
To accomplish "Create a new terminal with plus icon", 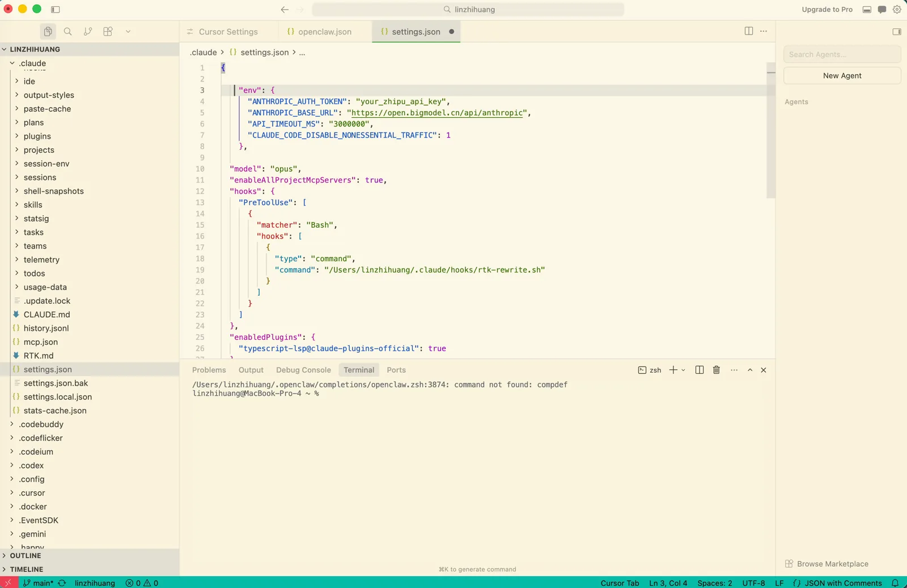I will (x=673, y=370).
